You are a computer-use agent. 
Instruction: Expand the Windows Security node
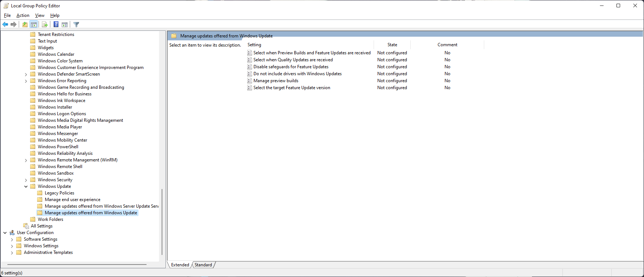(26, 180)
